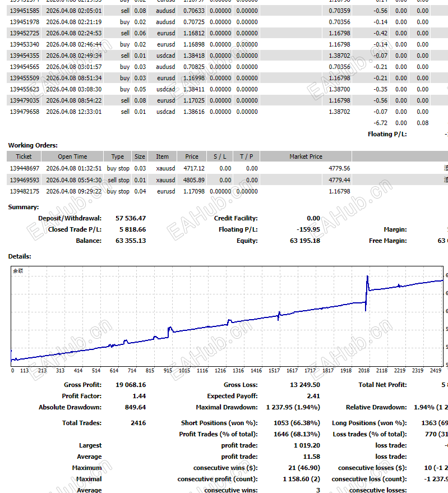448x493 pixels.
Task: Click largest profit trade 1 019.20
Action: click(x=307, y=445)
